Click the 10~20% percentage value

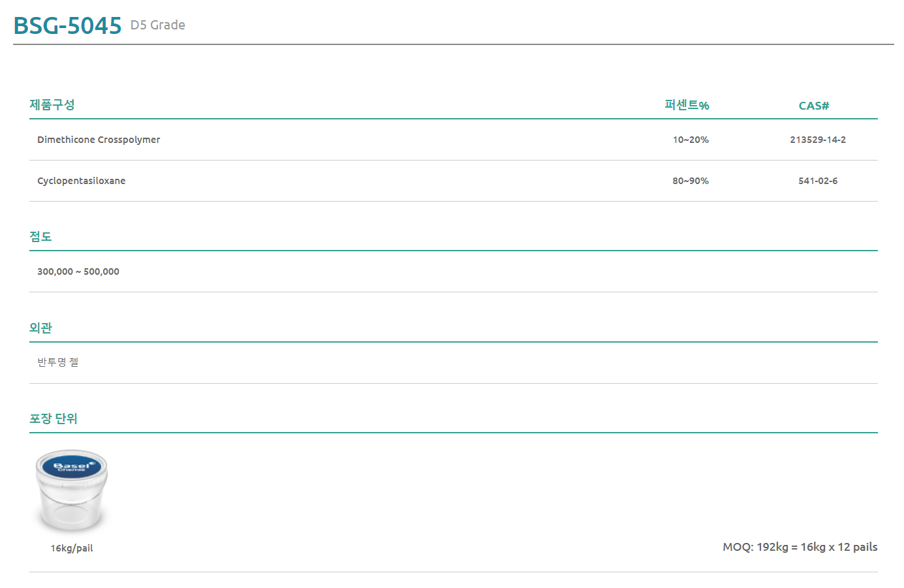pyautogui.click(x=691, y=140)
